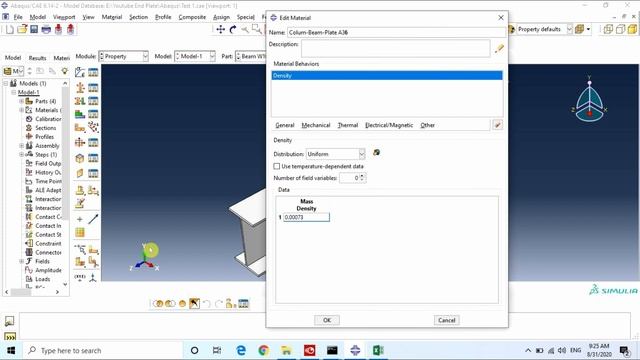
Task: Open the General menu in Edit Material
Action: pyautogui.click(x=284, y=125)
